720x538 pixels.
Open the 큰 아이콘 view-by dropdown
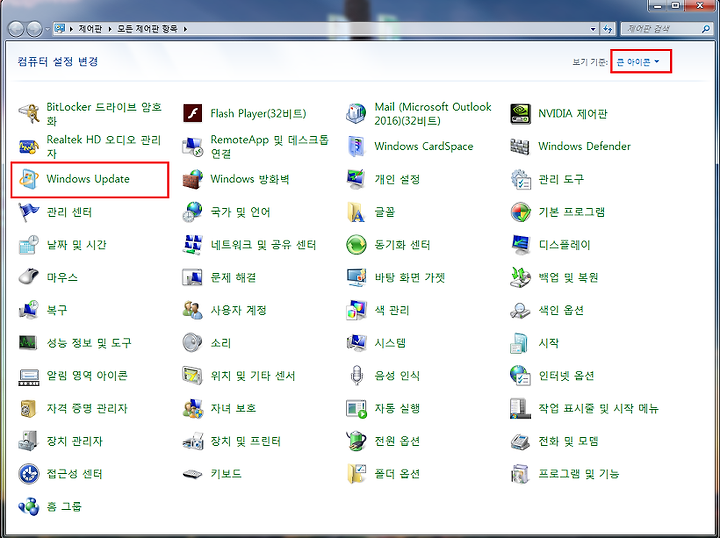click(x=638, y=62)
